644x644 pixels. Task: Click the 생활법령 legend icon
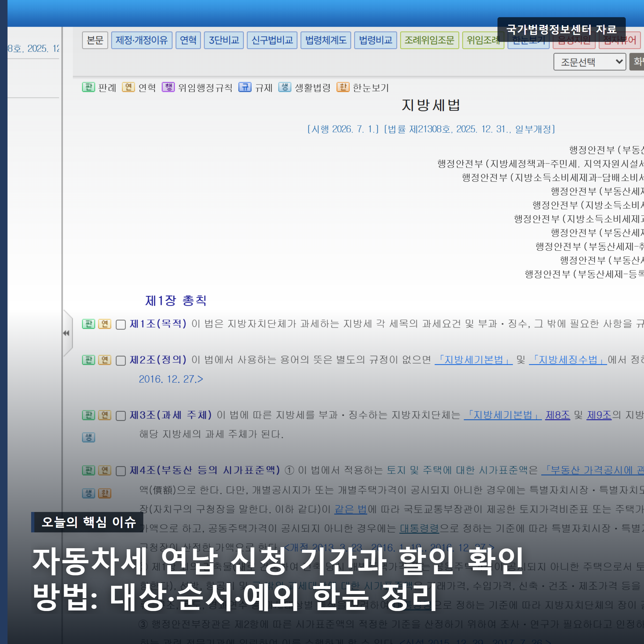pyautogui.click(x=285, y=87)
